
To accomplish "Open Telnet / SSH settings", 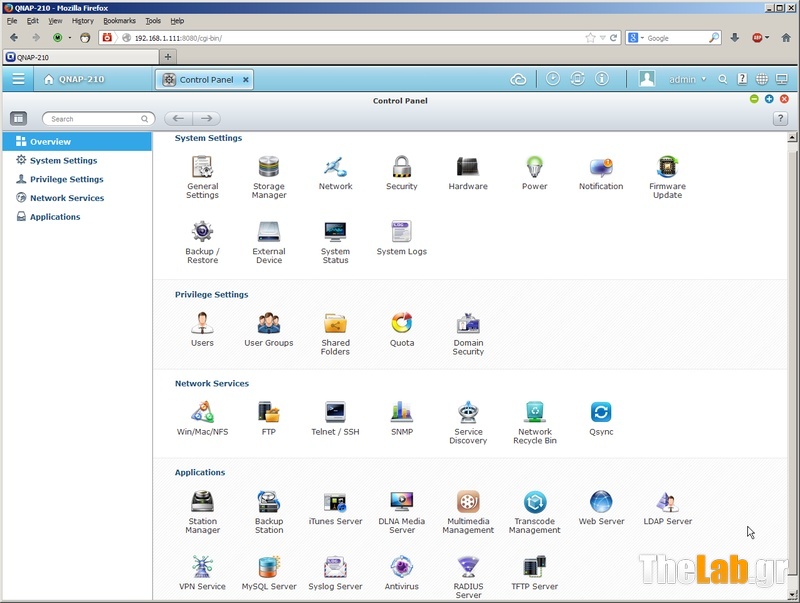I will 335,418.
